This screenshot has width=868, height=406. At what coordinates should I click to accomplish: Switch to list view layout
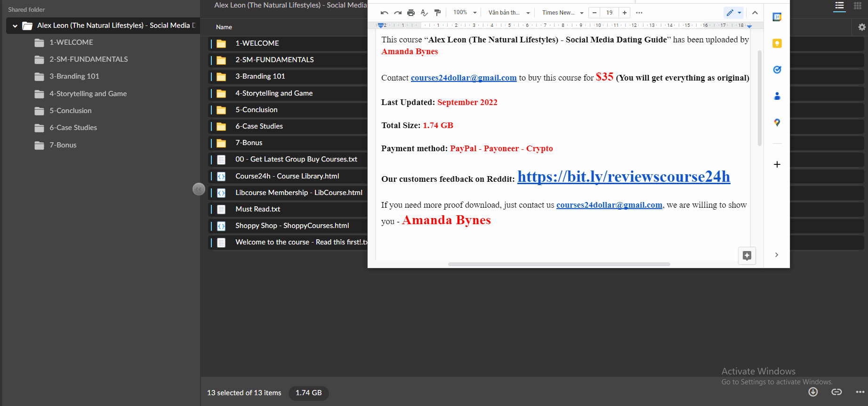[839, 6]
